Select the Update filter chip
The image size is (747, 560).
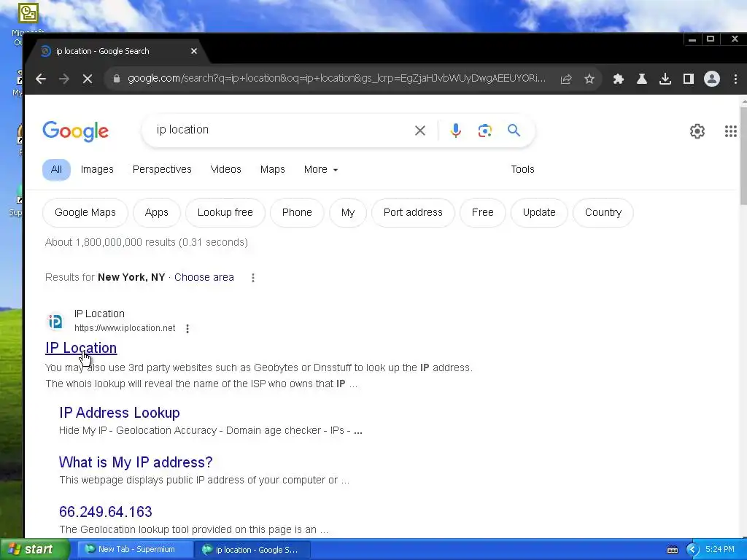(x=539, y=212)
